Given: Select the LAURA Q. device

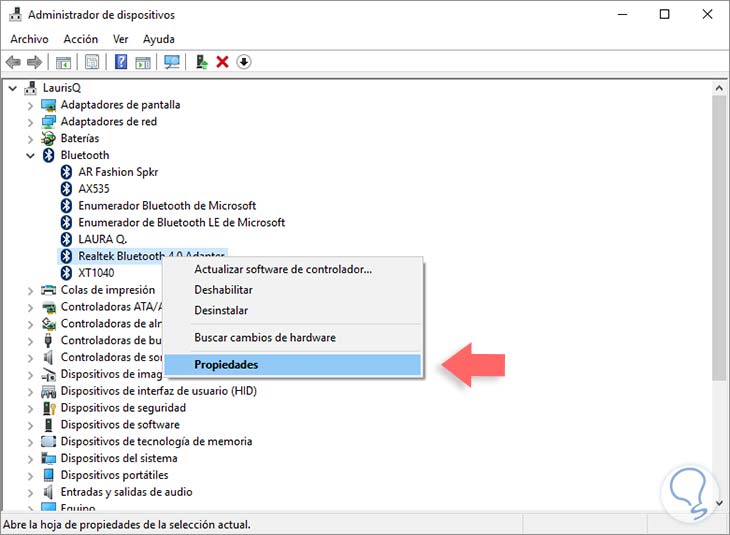Looking at the screenshot, I should [x=102, y=239].
